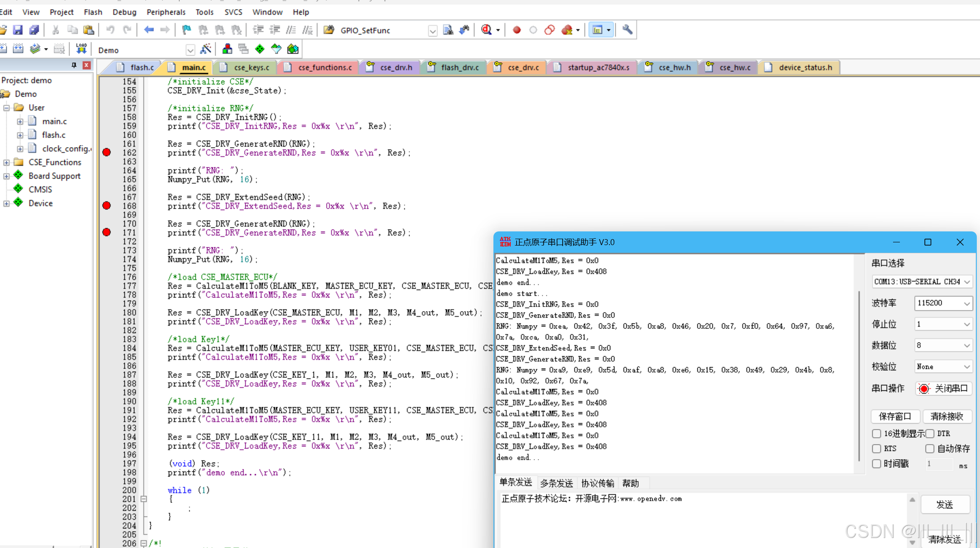980x548 pixels.
Task: Click the Save All files icon
Action: 34,30
